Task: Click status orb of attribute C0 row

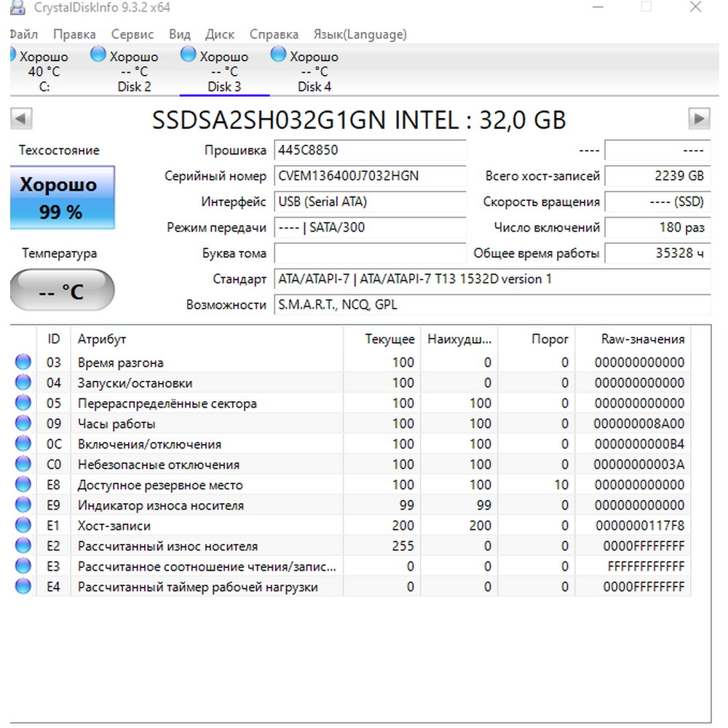Action: tap(23, 464)
